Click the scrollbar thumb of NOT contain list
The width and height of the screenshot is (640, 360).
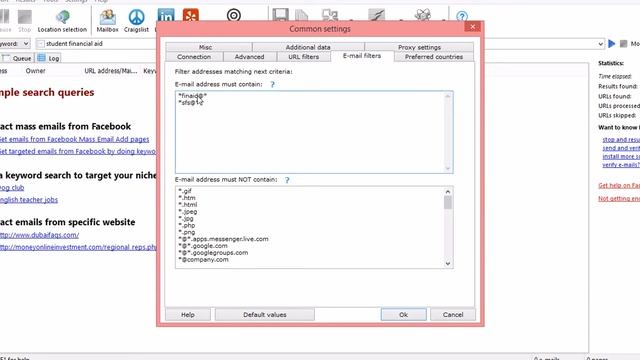448,202
